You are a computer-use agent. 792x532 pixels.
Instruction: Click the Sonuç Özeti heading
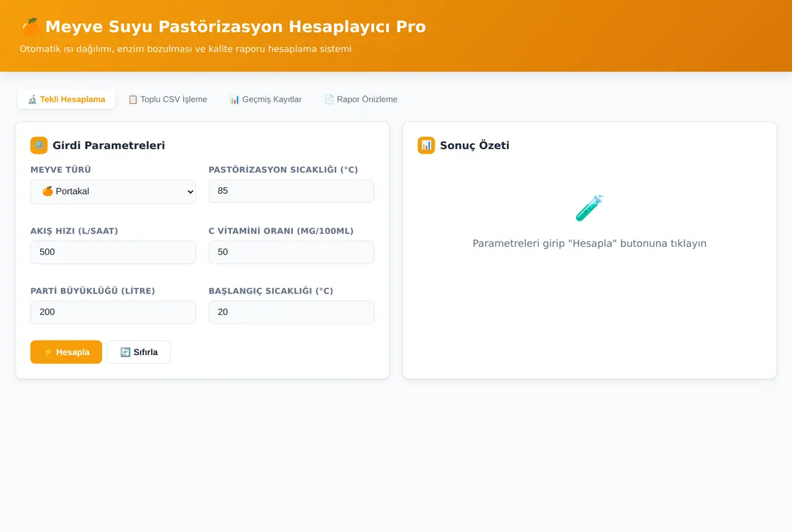[x=475, y=145]
